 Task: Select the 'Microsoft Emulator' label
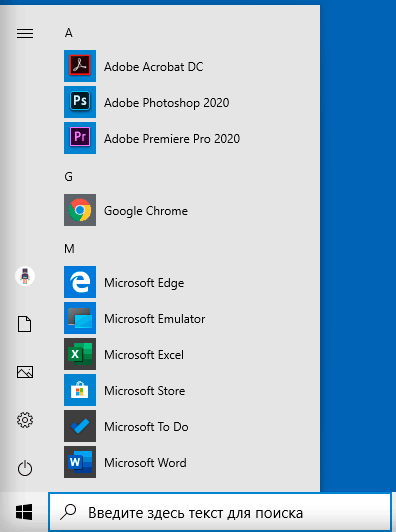pos(154,319)
